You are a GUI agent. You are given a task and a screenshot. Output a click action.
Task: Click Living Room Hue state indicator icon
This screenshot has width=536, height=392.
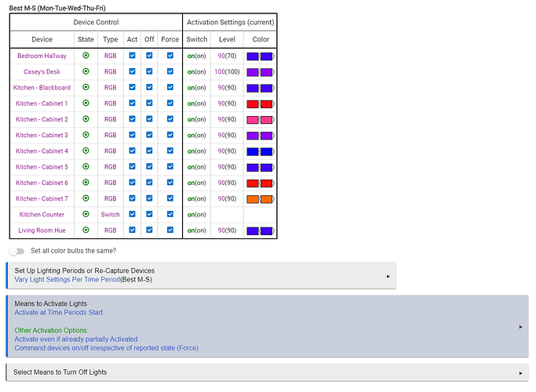click(86, 230)
